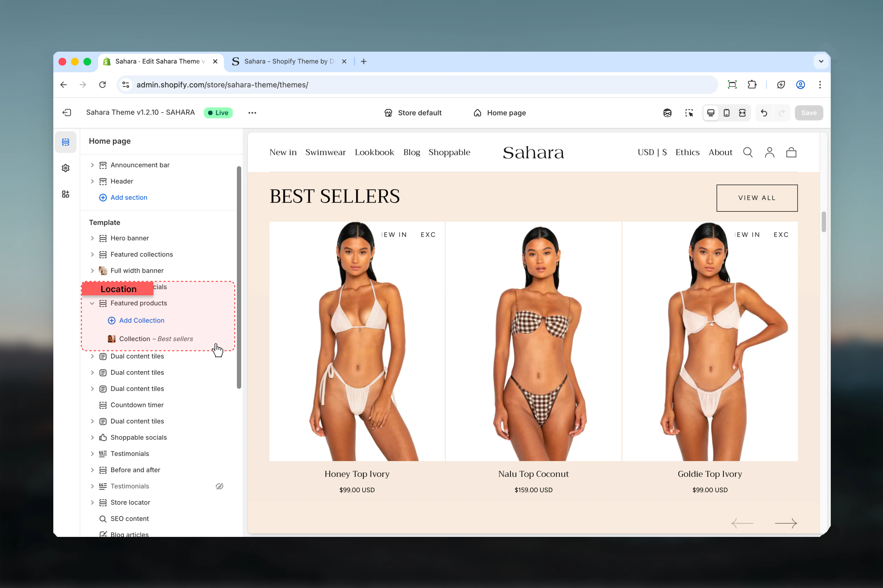
Task: Open Chrome three-dot menu
Action: coord(820,85)
